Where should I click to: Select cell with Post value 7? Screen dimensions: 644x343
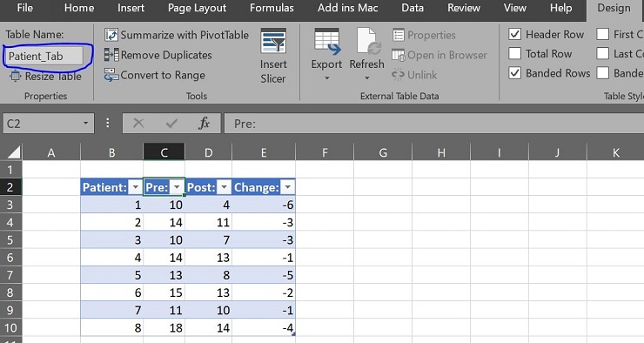tap(208, 240)
